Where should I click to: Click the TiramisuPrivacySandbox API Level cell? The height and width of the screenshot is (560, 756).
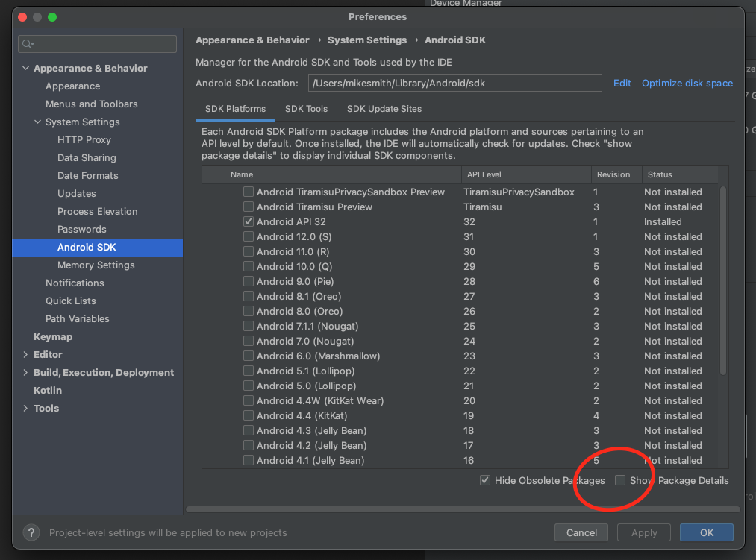(x=519, y=192)
